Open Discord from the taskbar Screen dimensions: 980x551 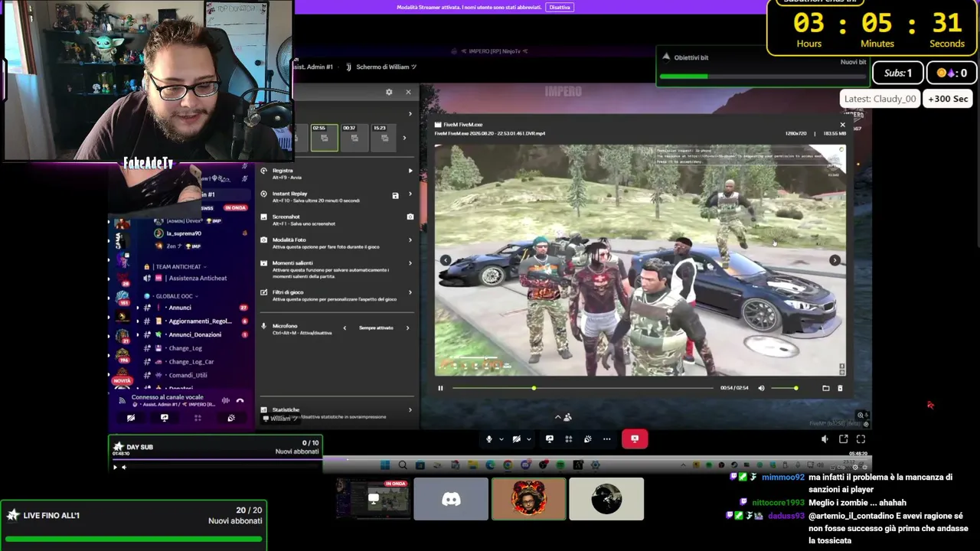pos(525,465)
